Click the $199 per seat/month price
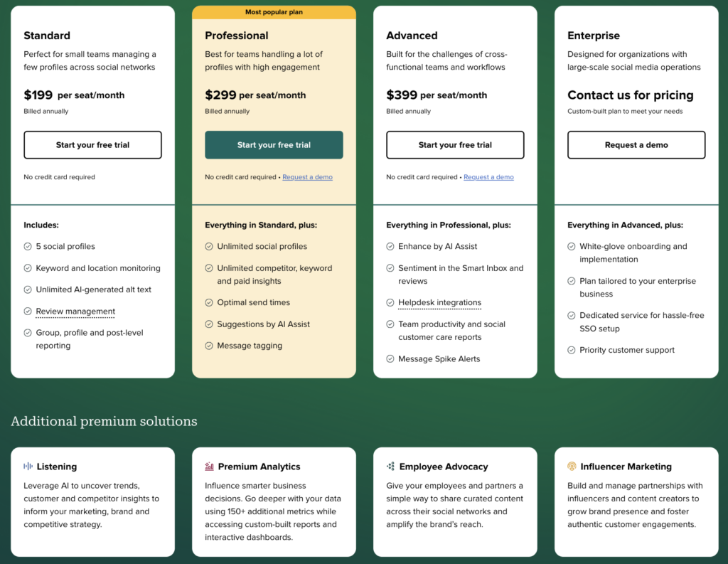Image resolution: width=728 pixels, height=564 pixels. pos(74,95)
